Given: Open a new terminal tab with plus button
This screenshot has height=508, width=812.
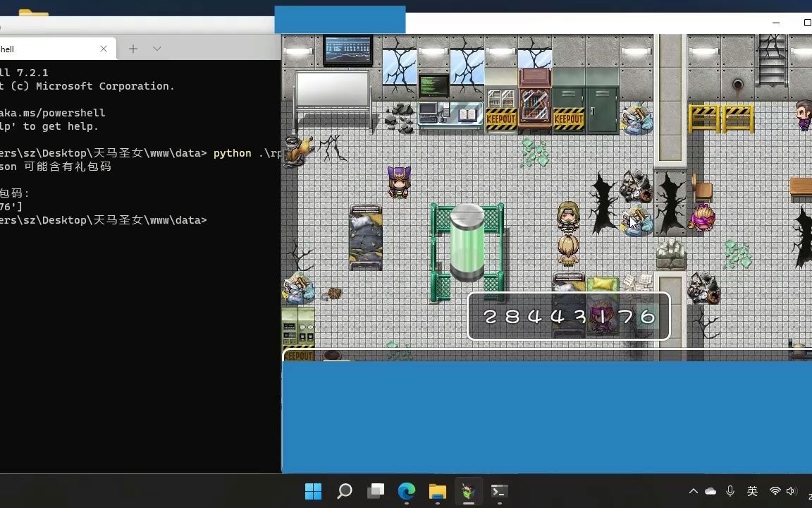Looking at the screenshot, I should [x=133, y=49].
